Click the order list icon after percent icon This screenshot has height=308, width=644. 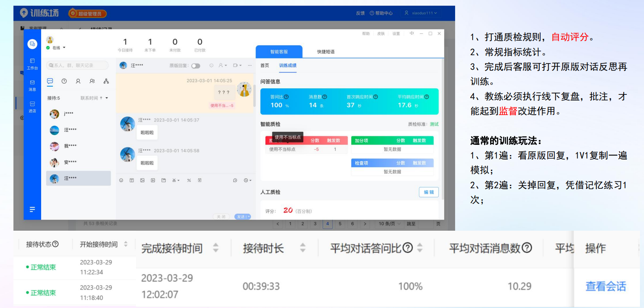[x=199, y=180]
